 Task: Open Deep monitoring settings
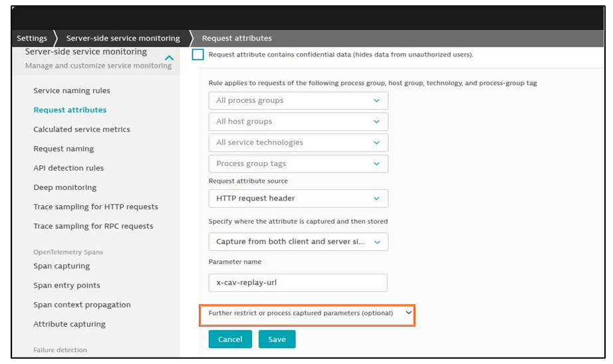click(65, 187)
